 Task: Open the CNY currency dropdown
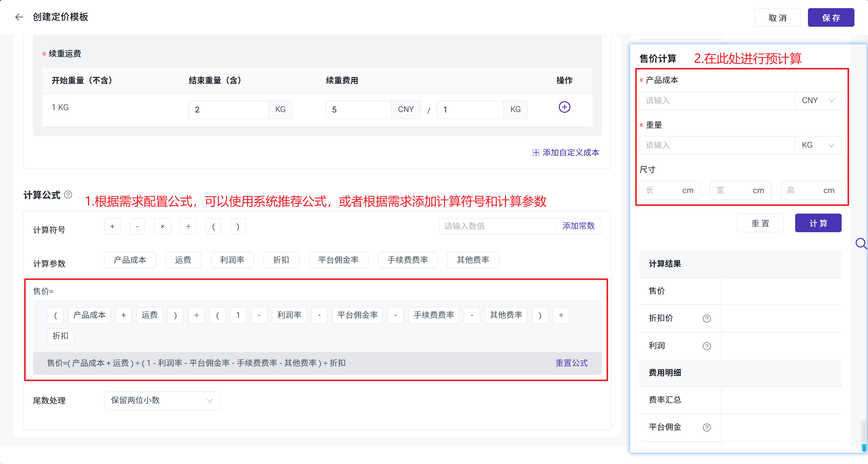(x=818, y=101)
